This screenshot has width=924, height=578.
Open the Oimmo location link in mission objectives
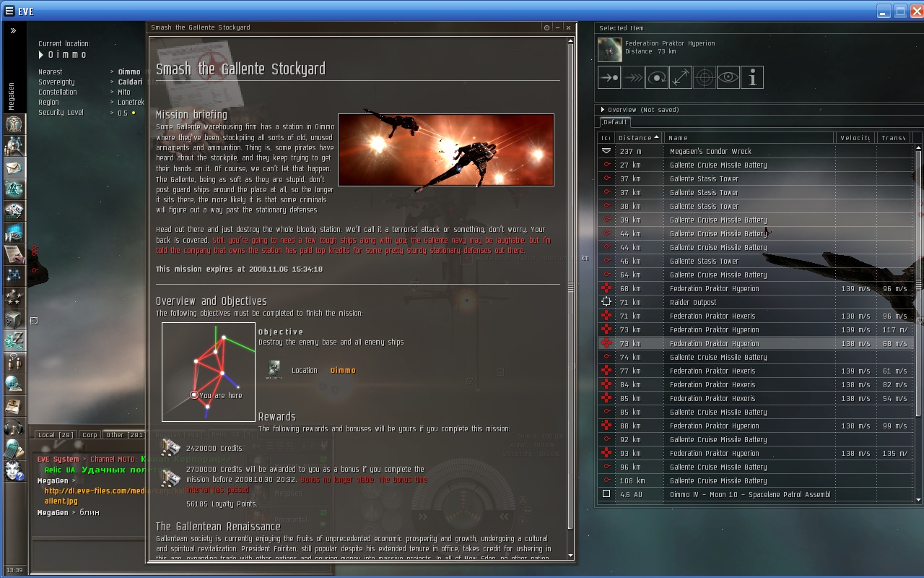tap(343, 370)
